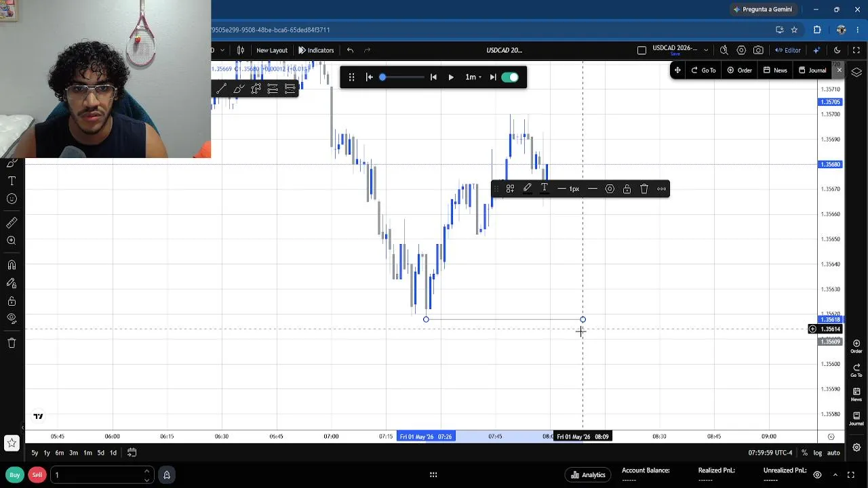
Task: Take a chart snapshot with camera icon
Action: (758, 50)
